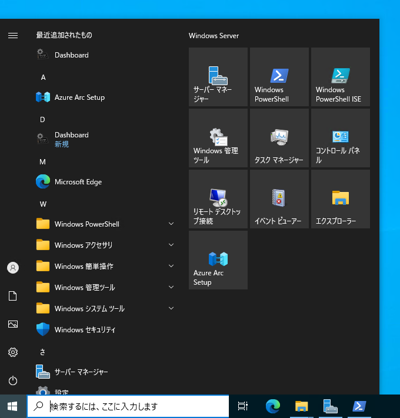Expand the Windows 簡単操作 folder chevron

[171, 266]
